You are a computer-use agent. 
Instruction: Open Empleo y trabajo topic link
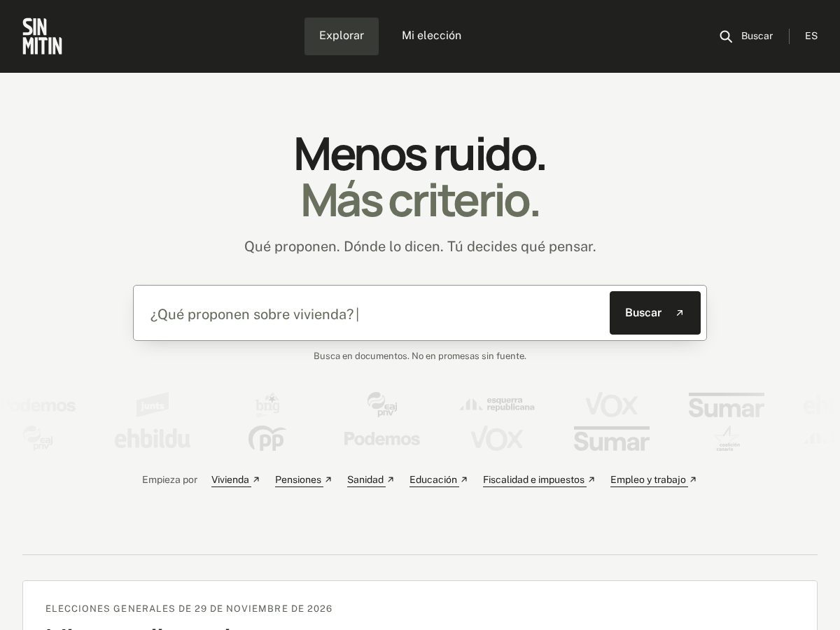pos(653,479)
